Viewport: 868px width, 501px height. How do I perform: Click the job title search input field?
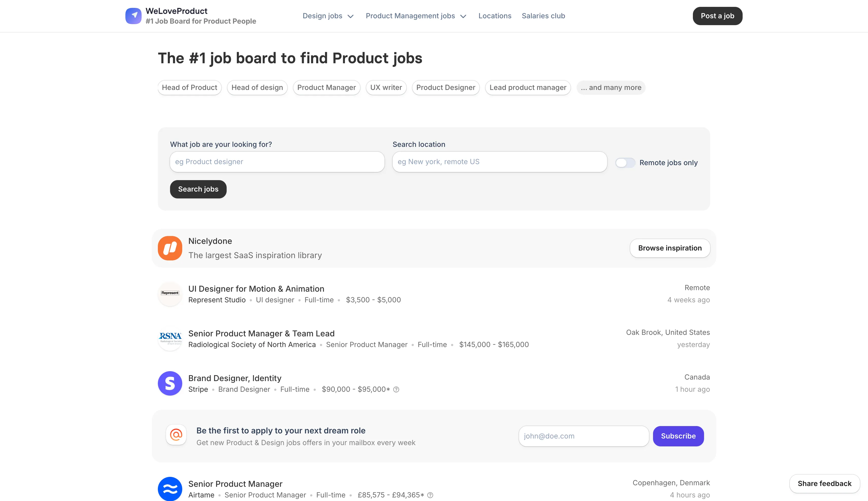[277, 162]
